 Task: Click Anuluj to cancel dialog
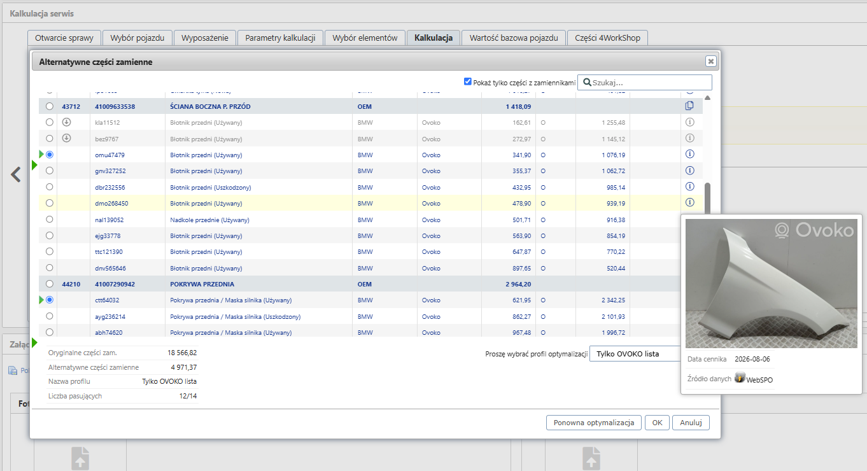tap(691, 422)
